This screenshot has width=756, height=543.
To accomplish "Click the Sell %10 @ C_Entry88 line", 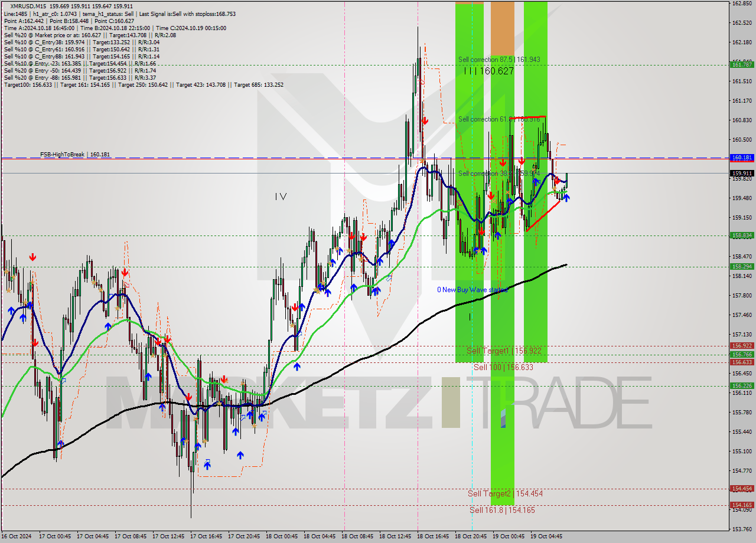I will (x=81, y=56).
